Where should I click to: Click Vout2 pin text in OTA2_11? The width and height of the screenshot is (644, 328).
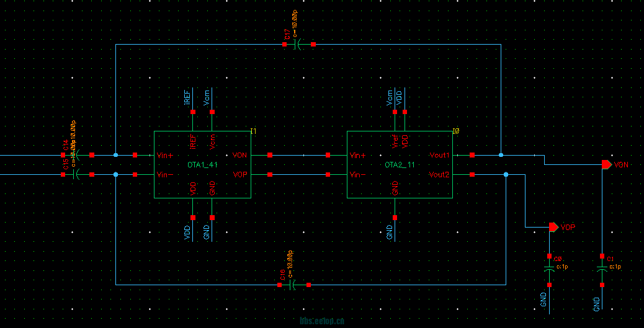440,175
